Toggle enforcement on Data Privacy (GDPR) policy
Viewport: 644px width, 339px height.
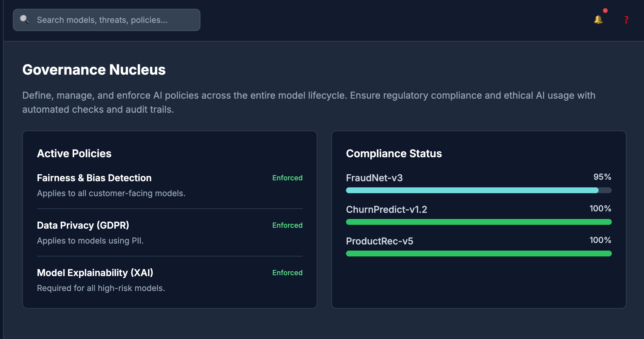[287, 225]
